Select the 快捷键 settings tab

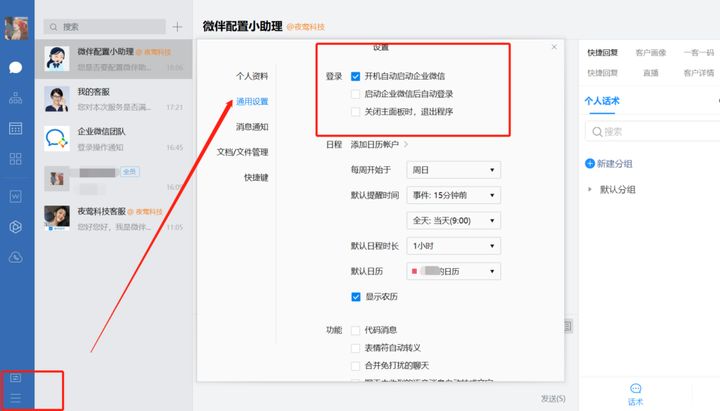tap(255, 177)
